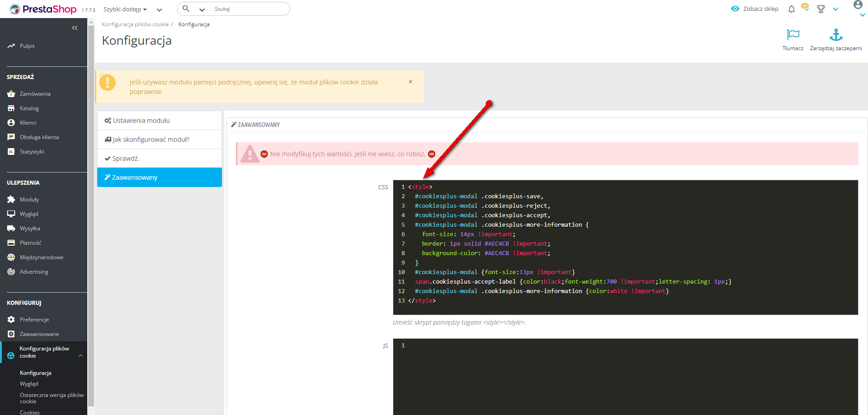This screenshot has width=868, height=415.
Task: Open Zarządzaj zaczepami anchor icon
Action: (x=836, y=35)
